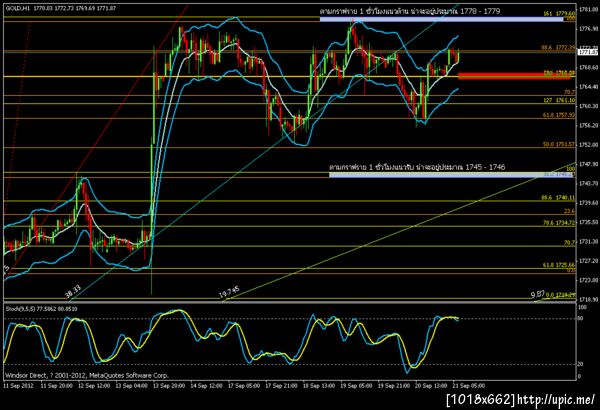
Task: Click the time axis label 19 Sep 05:00
Action: pos(356,386)
